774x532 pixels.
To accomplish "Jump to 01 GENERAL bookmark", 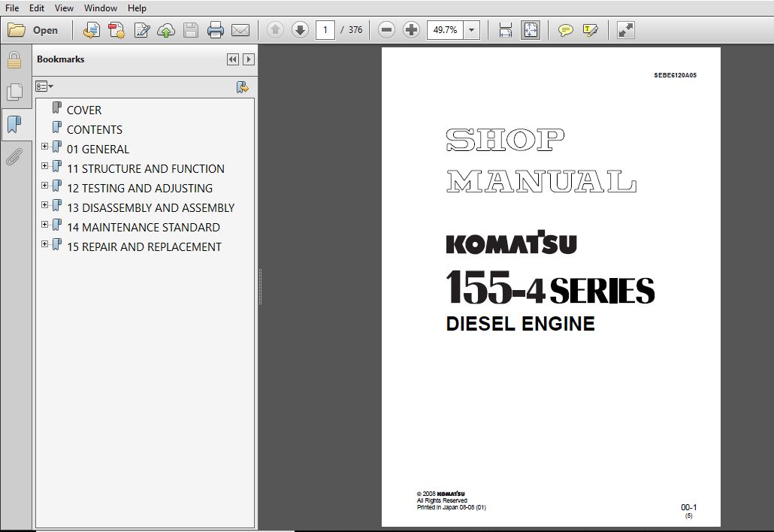I will [98, 149].
